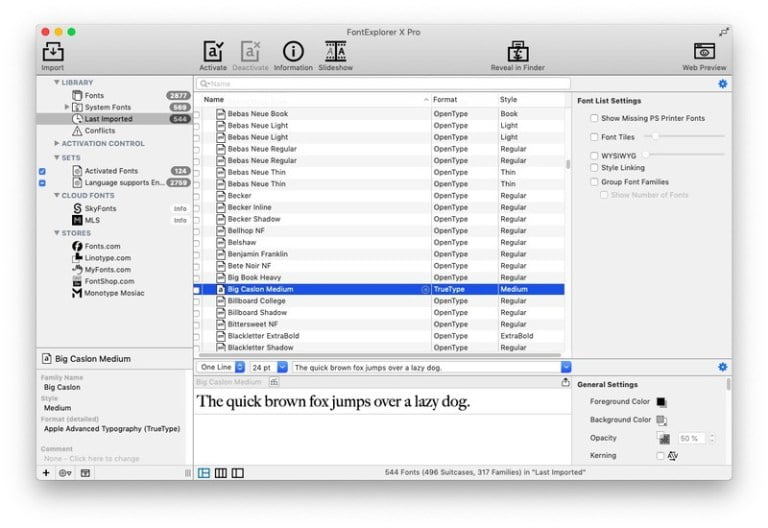This screenshot has height=528, width=768.
Task: Sort the list by the Style column header
Action: pos(531,99)
